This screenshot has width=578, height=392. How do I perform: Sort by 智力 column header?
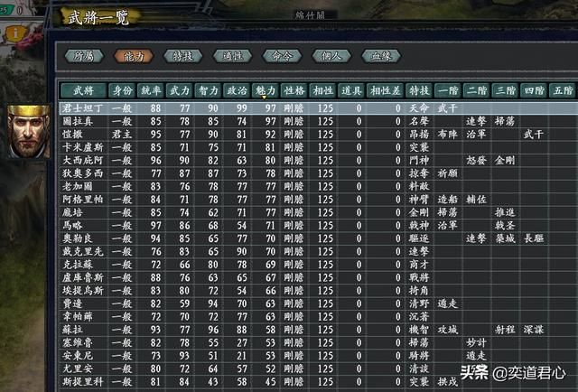click(x=208, y=90)
